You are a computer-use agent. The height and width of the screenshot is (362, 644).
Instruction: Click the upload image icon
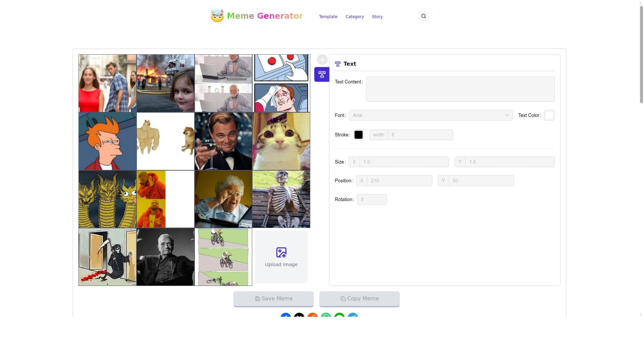coord(281,252)
